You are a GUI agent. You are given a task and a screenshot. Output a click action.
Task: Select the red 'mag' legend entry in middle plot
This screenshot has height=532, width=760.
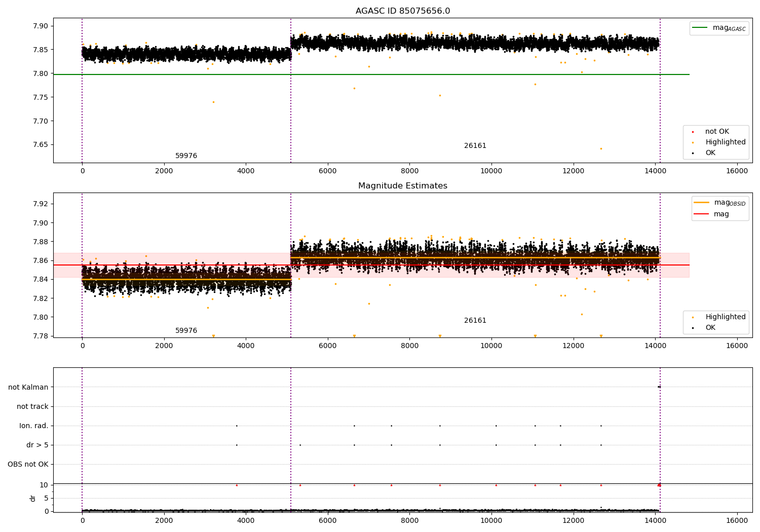[x=712, y=214]
